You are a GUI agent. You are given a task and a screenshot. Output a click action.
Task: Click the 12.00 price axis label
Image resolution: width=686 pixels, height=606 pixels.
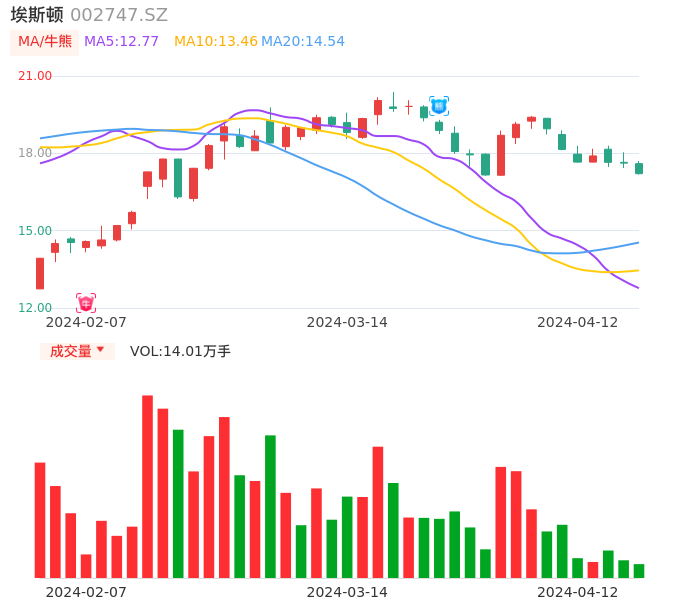pos(35,308)
